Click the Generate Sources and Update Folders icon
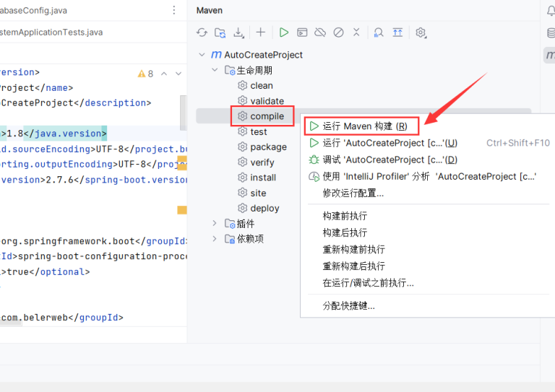The width and height of the screenshot is (555, 392). tap(220, 33)
